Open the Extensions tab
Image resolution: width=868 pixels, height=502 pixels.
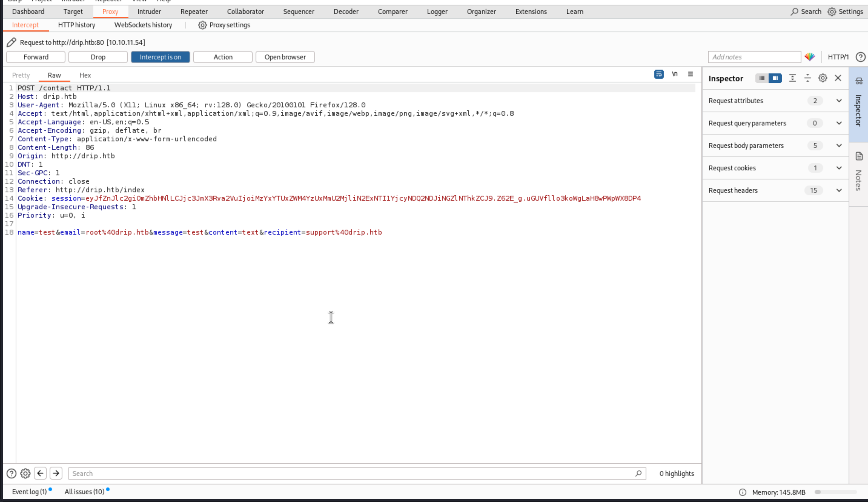tap(531, 12)
